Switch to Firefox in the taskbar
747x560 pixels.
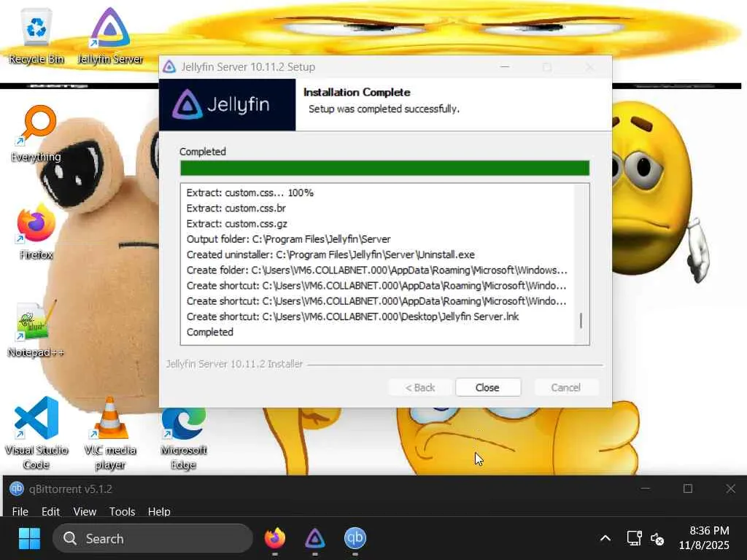(275, 539)
